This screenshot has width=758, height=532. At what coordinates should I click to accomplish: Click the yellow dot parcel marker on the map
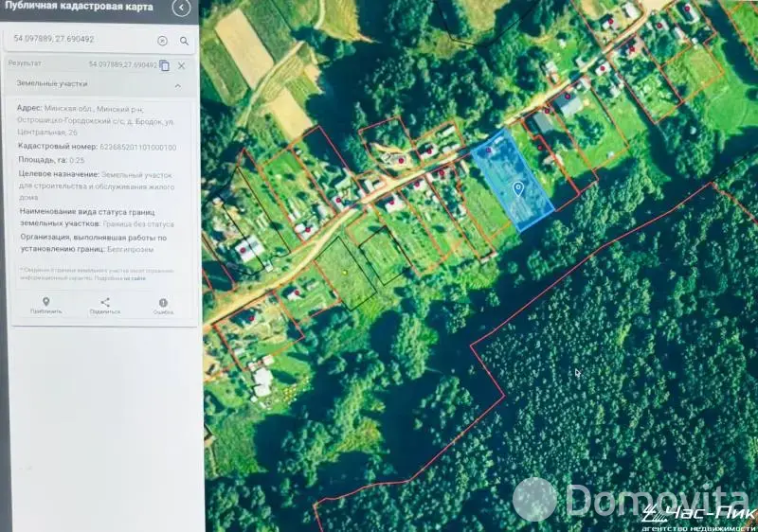(345, 273)
